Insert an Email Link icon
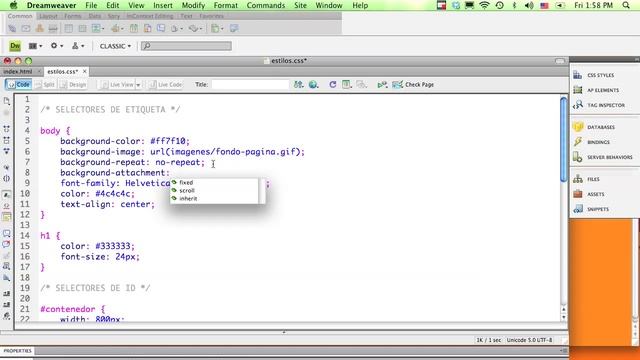Screen dimensions: 640x360 [26, 29]
